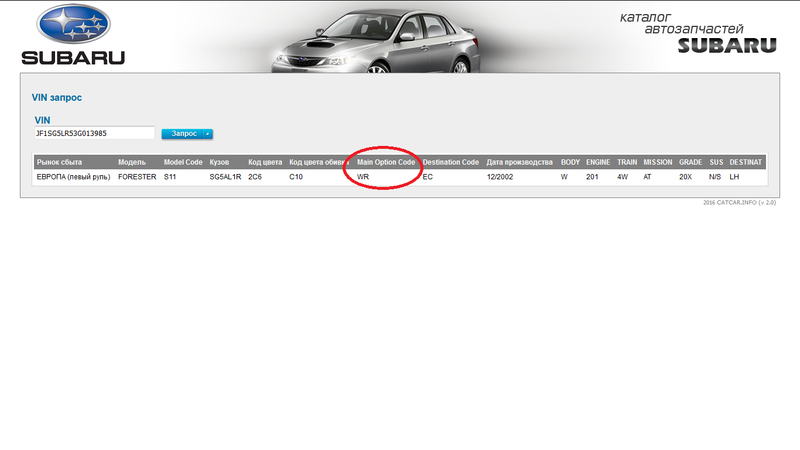Open the dropdown arrow on the Запрос button

click(208, 134)
